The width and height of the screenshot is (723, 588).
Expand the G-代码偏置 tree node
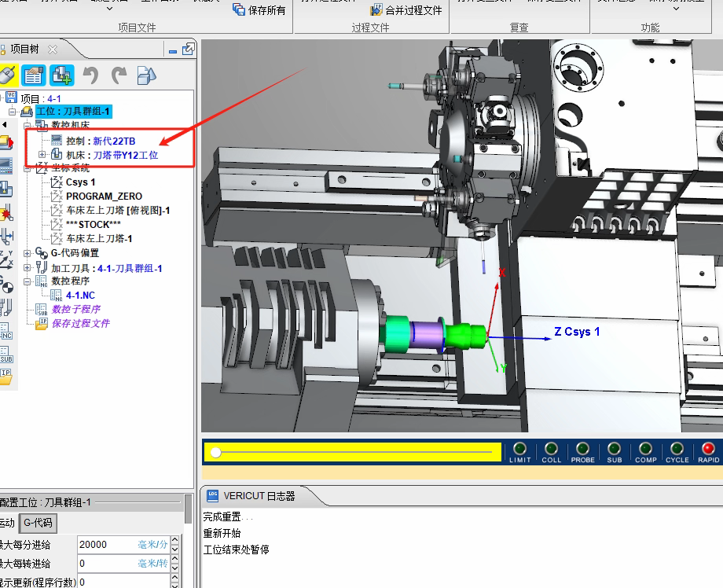point(28,253)
